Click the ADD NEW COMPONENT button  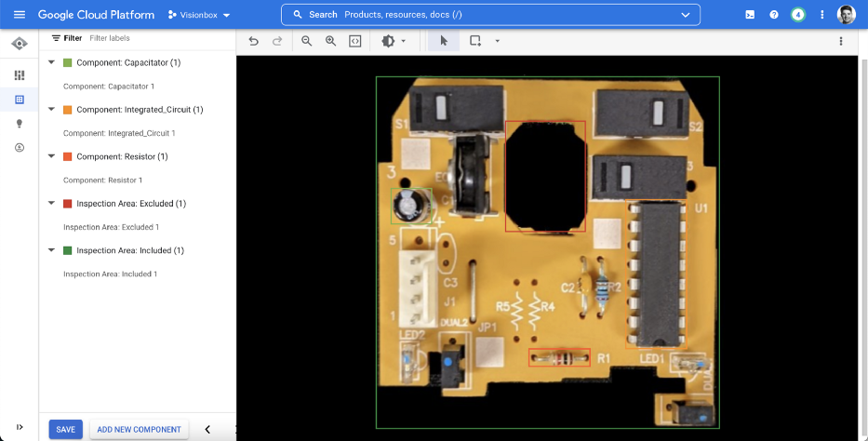point(139,429)
